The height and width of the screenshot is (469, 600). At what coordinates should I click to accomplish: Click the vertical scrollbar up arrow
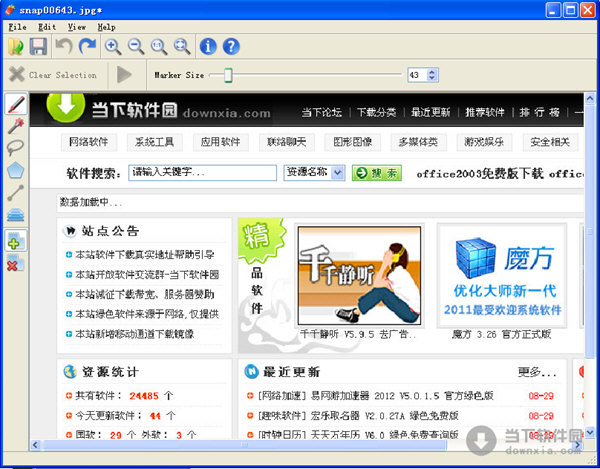click(590, 98)
